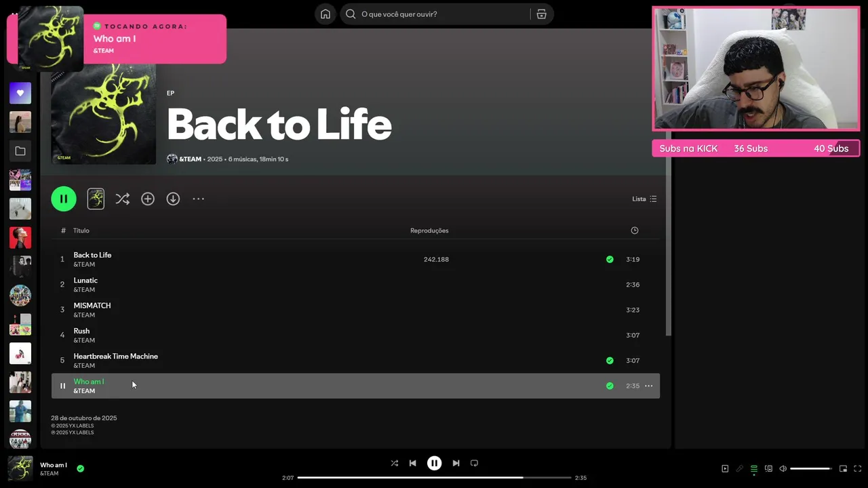Click the 28 de outubro de 2025 date
Viewport: 868px width, 488px height.
click(84, 418)
